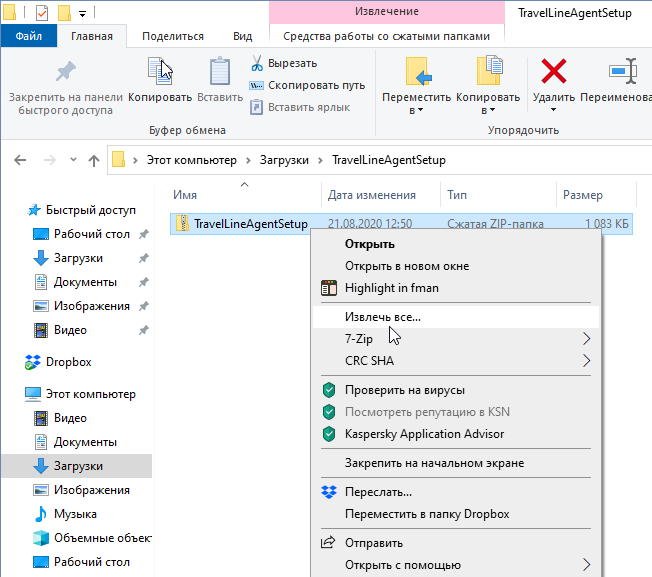The width and height of the screenshot is (652, 577).
Task: Click the Скопировать путь icon
Action: tap(256, 86)
